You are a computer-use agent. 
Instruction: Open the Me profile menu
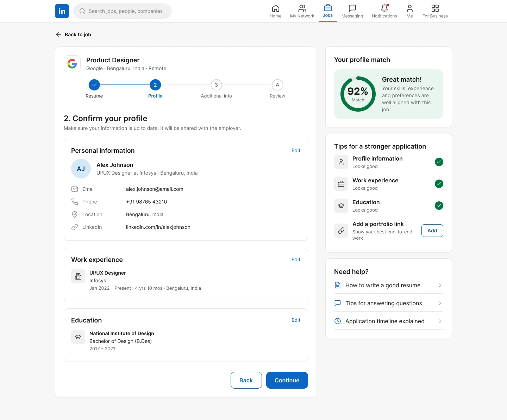pos(409,11)
